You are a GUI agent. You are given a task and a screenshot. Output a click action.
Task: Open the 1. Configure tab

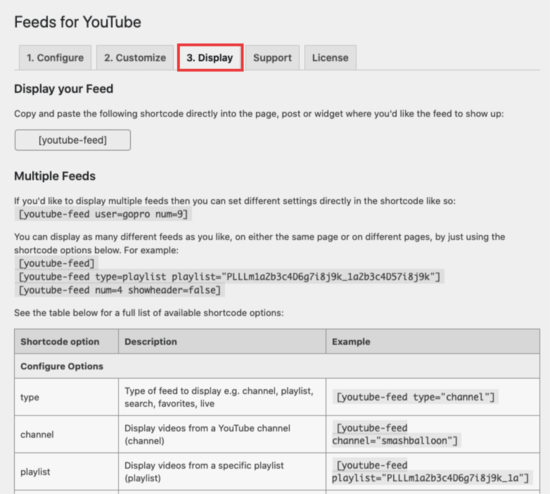[x=55, y=58]
